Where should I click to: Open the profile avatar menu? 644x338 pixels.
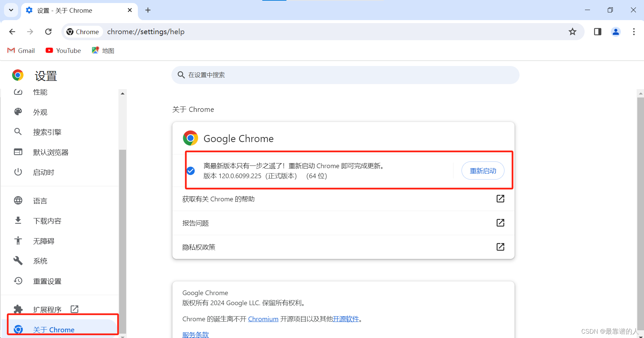click(616, 32)
